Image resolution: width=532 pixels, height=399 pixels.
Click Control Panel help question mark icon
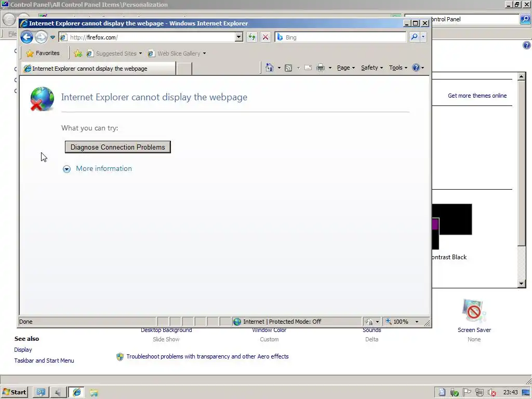tap(527, 45)
